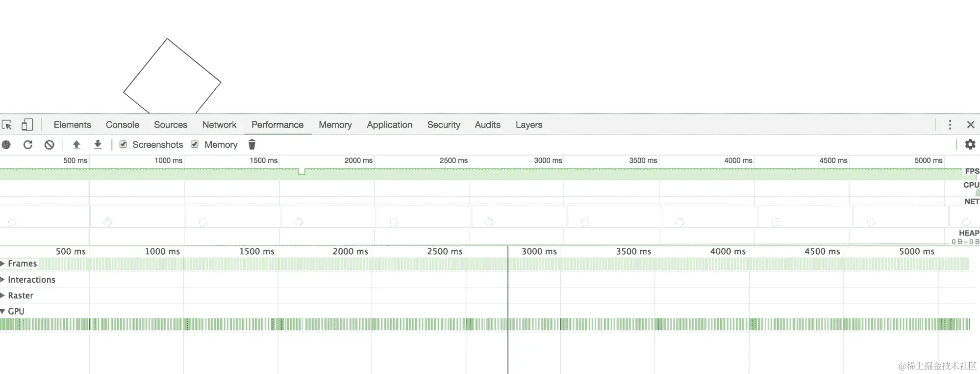Go to the Sources tab
Viewport: 980px width, 374px height.
[171, 125]
